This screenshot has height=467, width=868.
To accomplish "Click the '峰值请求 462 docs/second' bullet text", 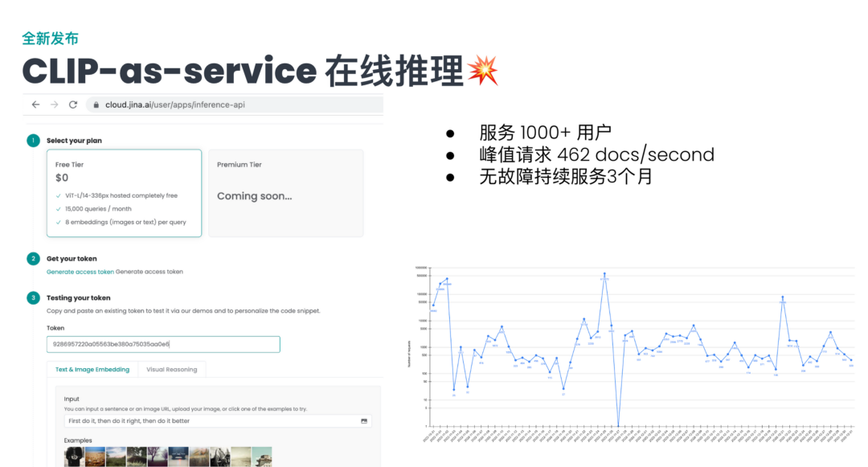I will (596, 154).
